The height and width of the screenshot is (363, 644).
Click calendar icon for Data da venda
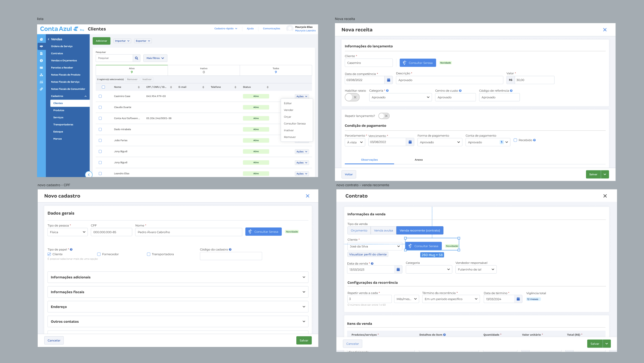398,269
